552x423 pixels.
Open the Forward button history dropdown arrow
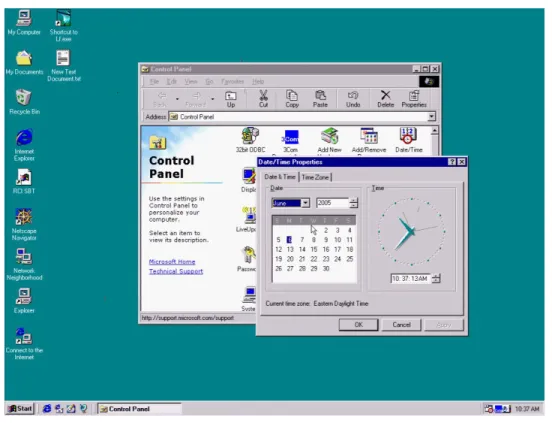point(212,99)
